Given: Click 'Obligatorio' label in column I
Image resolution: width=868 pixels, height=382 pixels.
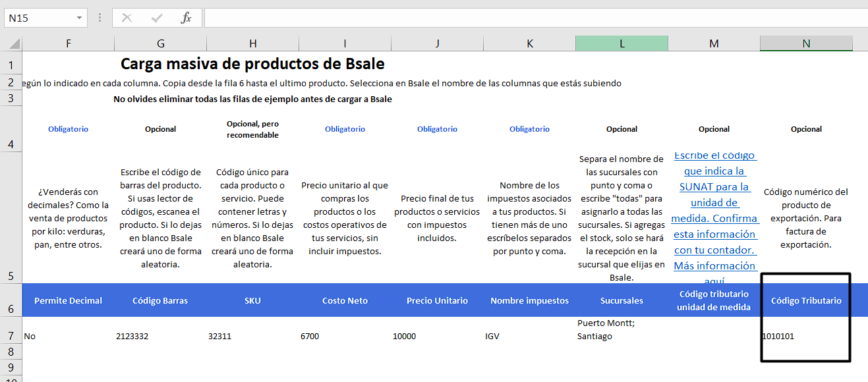Looking at the screenshot, I should tap(345, 129).
